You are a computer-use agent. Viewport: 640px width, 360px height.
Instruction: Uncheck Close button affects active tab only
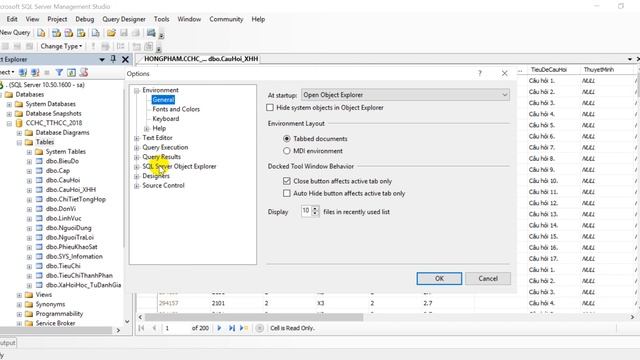(287, 181)
